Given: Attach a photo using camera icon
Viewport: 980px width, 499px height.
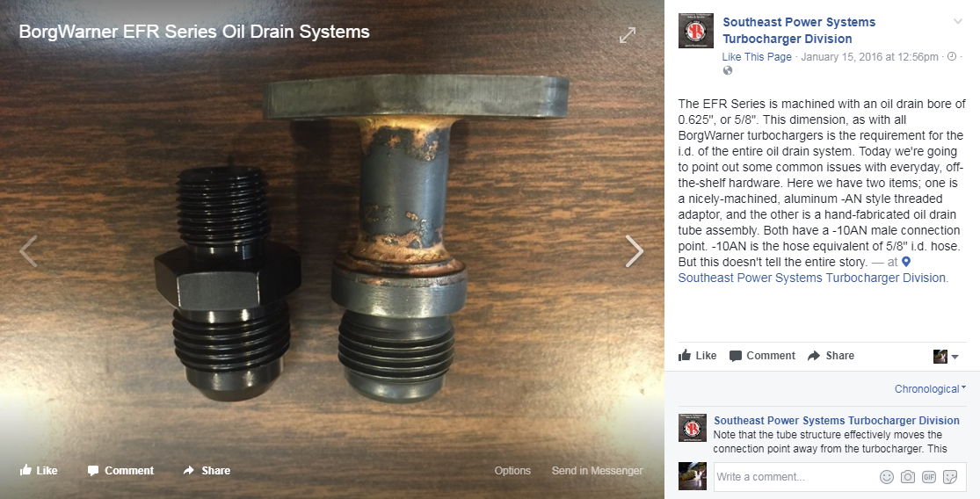Looking at the screenshot, I should click(x=908, y=477).
